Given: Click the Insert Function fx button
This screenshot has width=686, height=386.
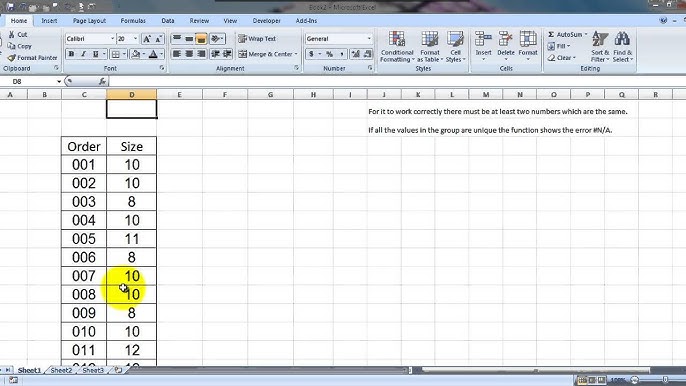Looking at the screenshot, I should [x=102, y=81].
